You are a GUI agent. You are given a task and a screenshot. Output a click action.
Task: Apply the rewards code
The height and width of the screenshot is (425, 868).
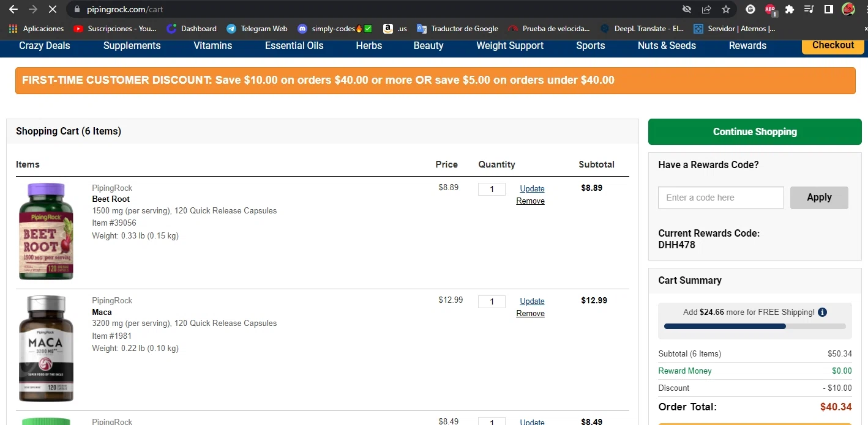(819, 198)
